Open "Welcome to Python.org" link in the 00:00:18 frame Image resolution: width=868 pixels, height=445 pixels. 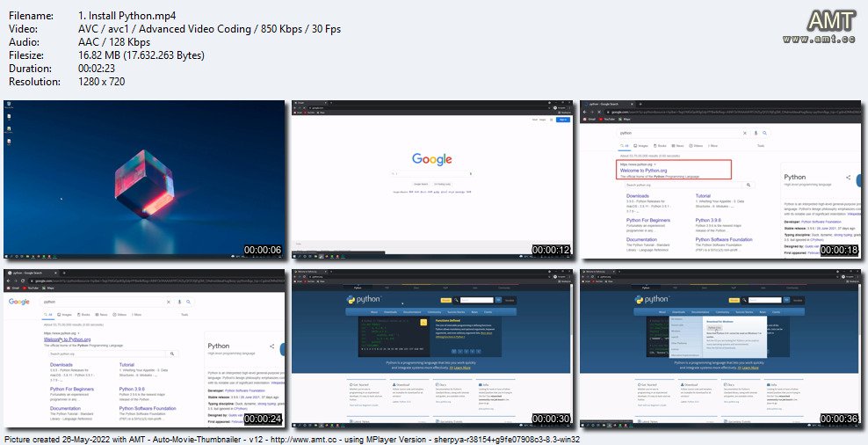pos(643,171)
